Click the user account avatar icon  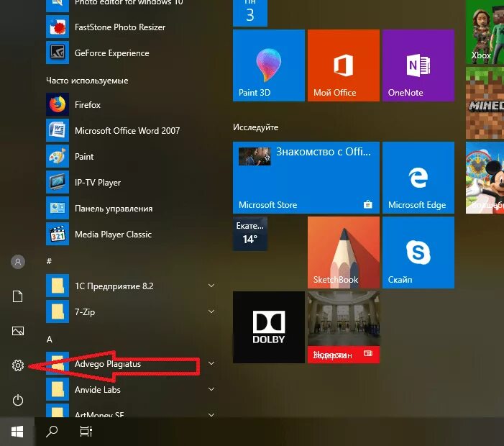(x=18, y=262)
